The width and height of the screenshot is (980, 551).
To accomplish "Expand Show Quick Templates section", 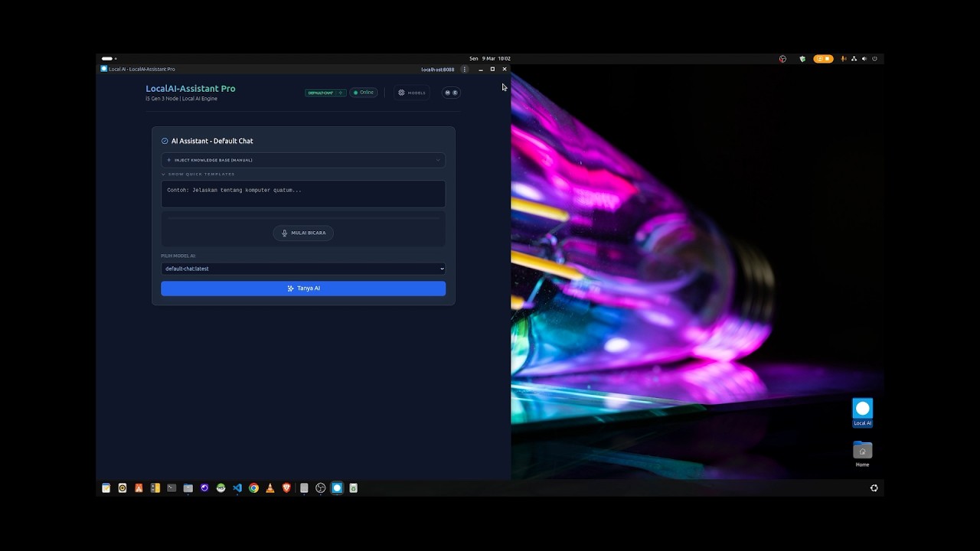I will click(198, 174).
